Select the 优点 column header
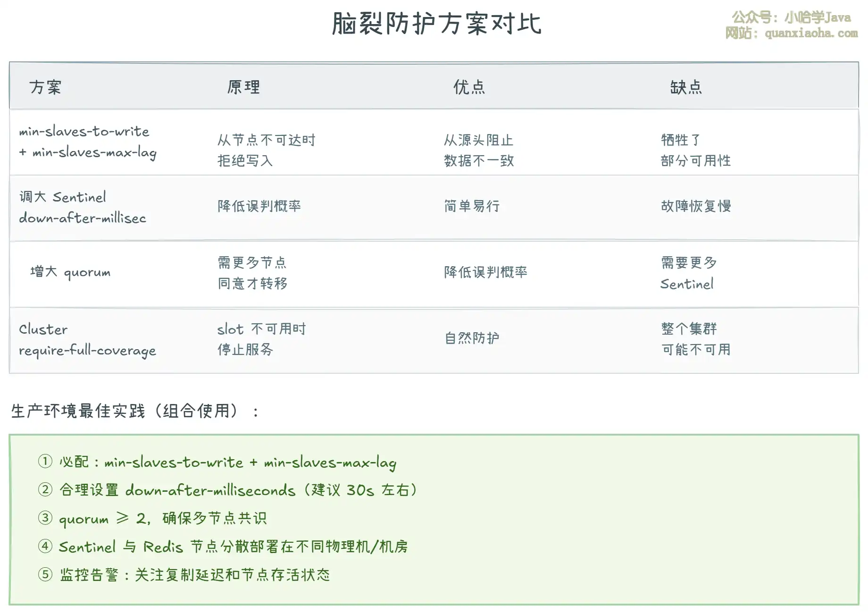Image resolution: width=868 pixels, height=614 pixels. pos(469,87)
